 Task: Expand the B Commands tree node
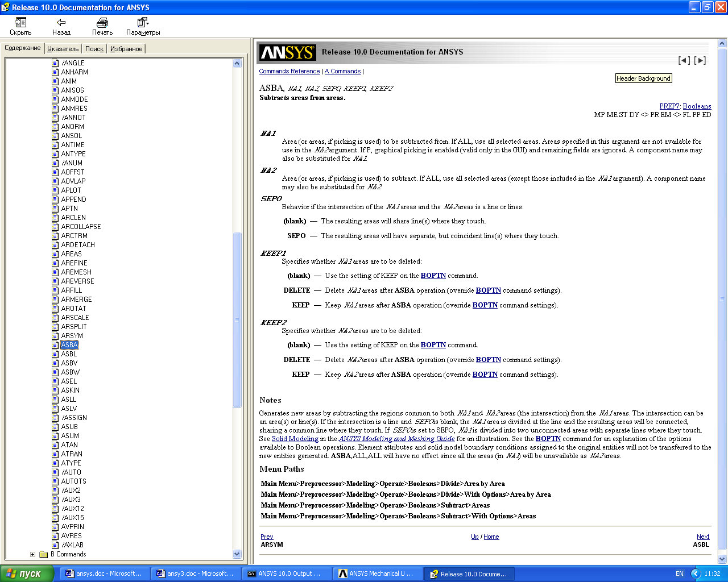(32, 554)
